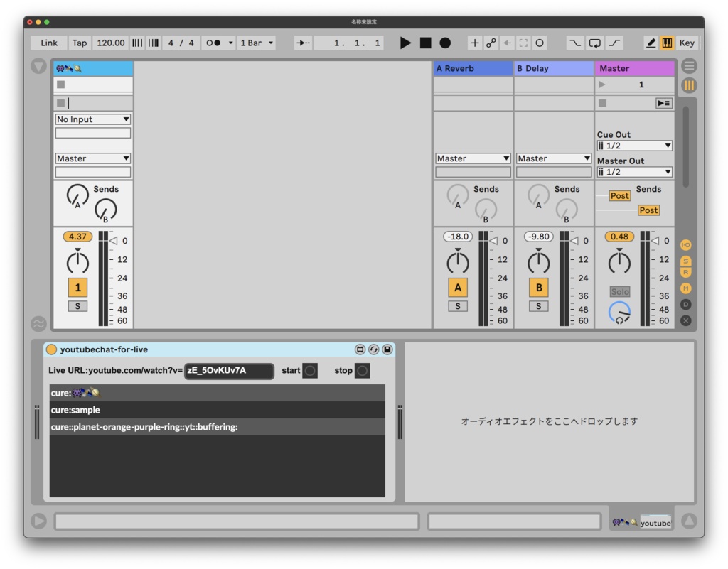Open the No Input dropdown
728x569 pixels.
pos(93,119)
